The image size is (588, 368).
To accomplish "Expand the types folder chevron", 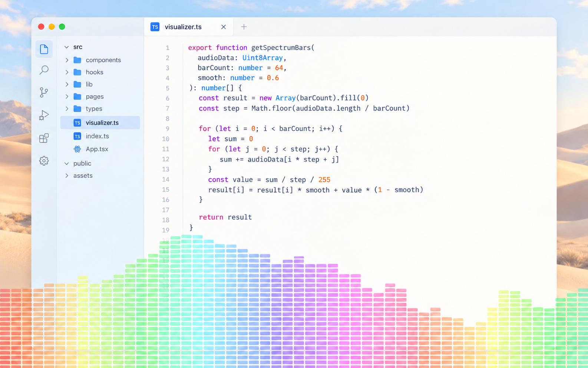I will click(x=67, y=109).
